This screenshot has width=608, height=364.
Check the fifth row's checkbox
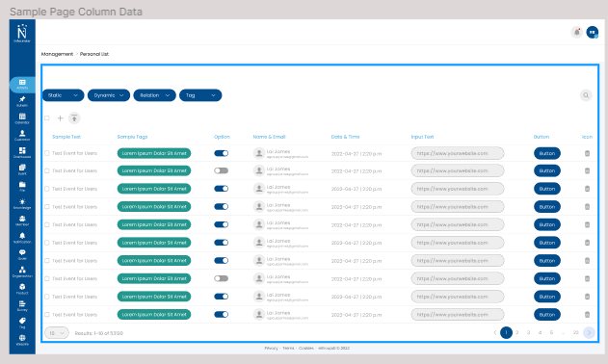click(47, 224)
